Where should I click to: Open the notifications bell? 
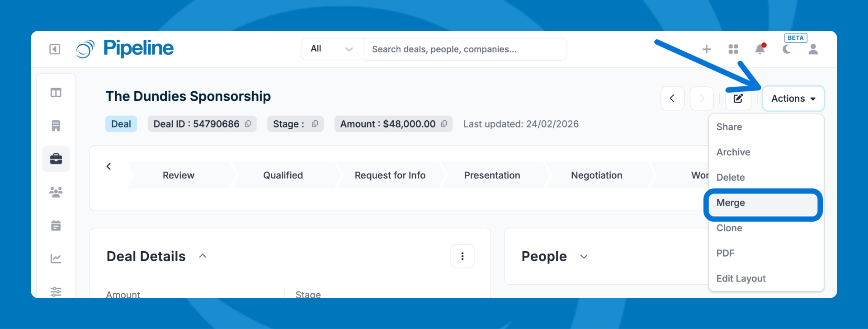(x=760, y=49)
